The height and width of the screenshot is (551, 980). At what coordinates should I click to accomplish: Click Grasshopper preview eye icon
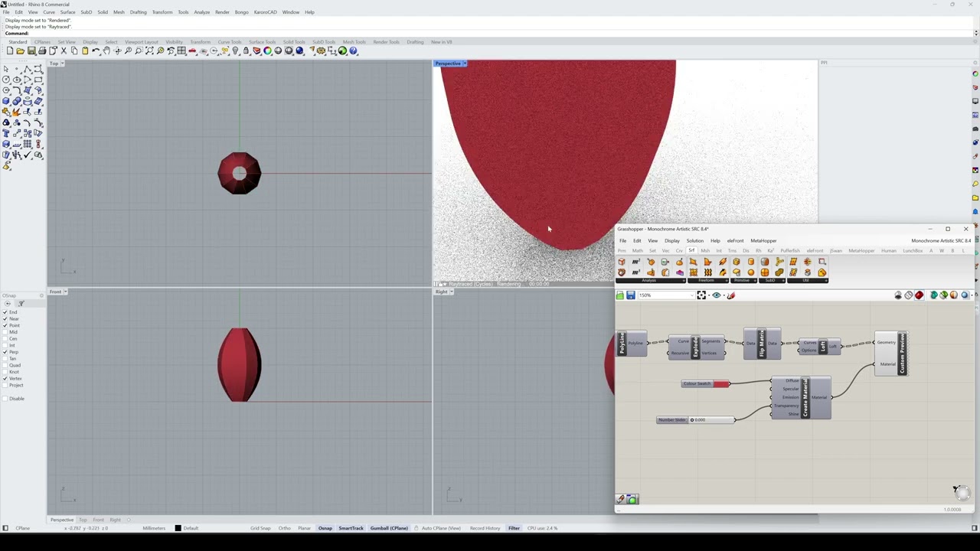point(717,295)
